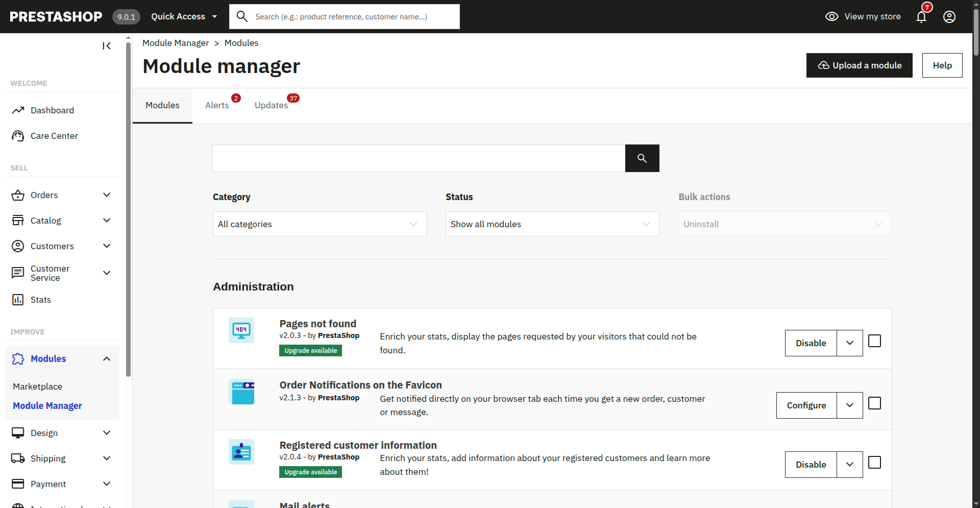Click into the module search field
This screenshot has width=980, height=508.
coord(419,158)
